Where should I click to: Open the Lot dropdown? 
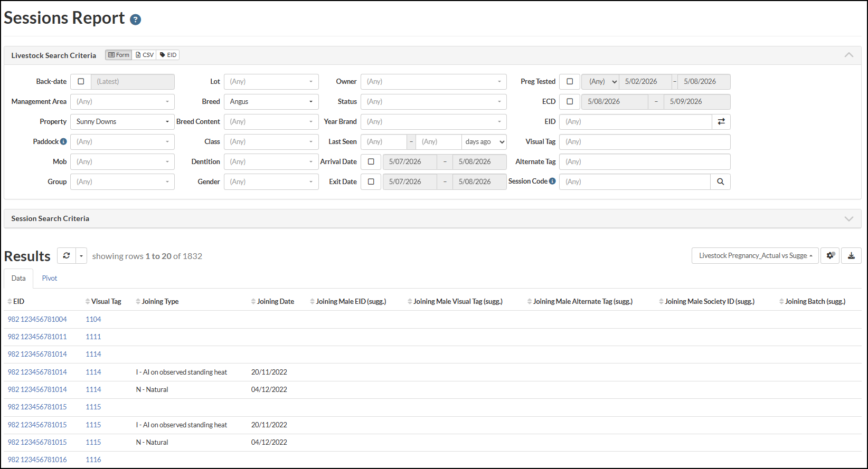pyautogui.click(x=271, y=82)
